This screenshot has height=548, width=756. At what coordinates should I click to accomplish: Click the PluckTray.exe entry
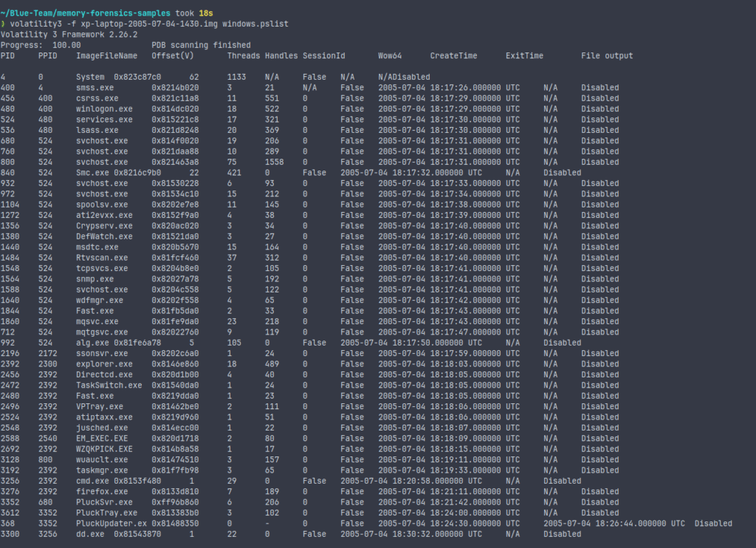pos(106,513)
